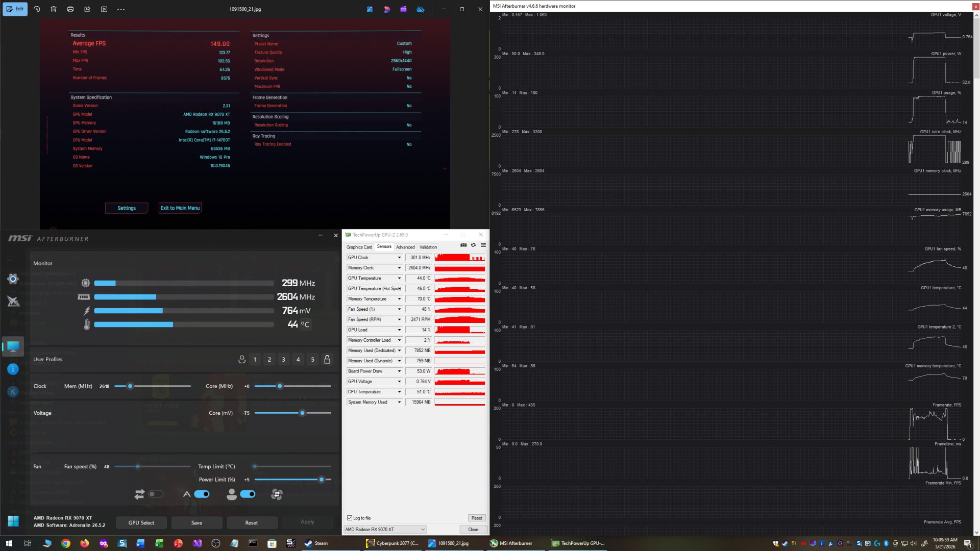The image size is (980, 551).
Task: Adjust the Power Limit (%) slider
Action: tap(292, 480)
